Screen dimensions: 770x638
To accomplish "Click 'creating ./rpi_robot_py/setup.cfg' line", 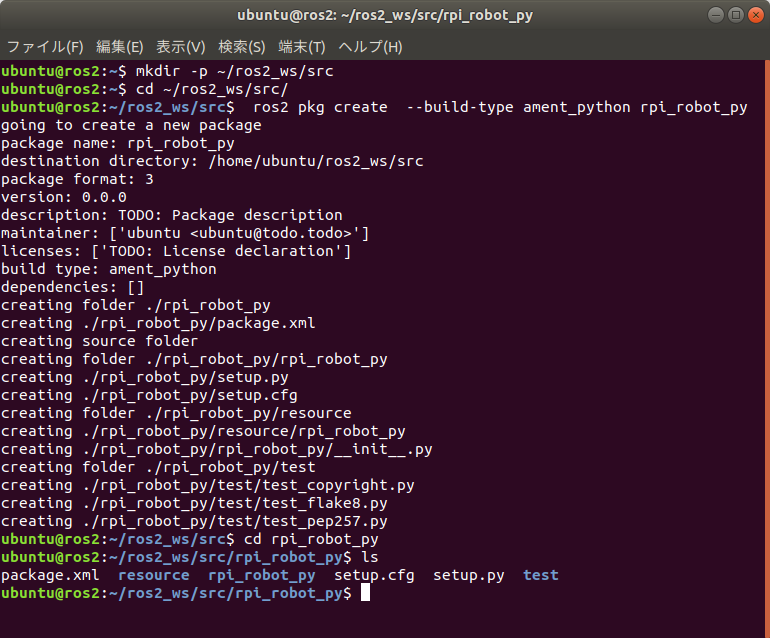I will (149, 395).
